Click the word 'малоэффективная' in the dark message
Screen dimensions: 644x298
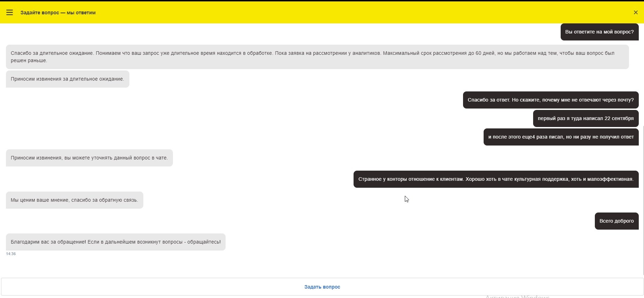[x=610, y=179]
